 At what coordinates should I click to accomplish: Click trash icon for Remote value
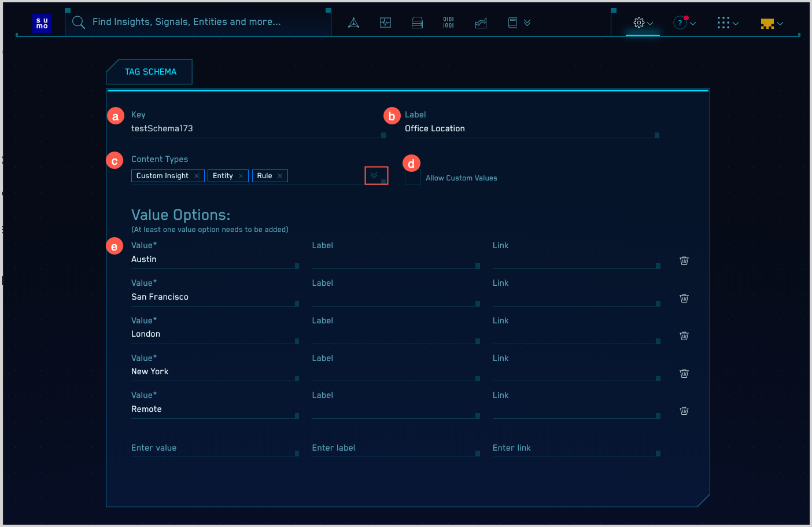click(x=684, y=411)
